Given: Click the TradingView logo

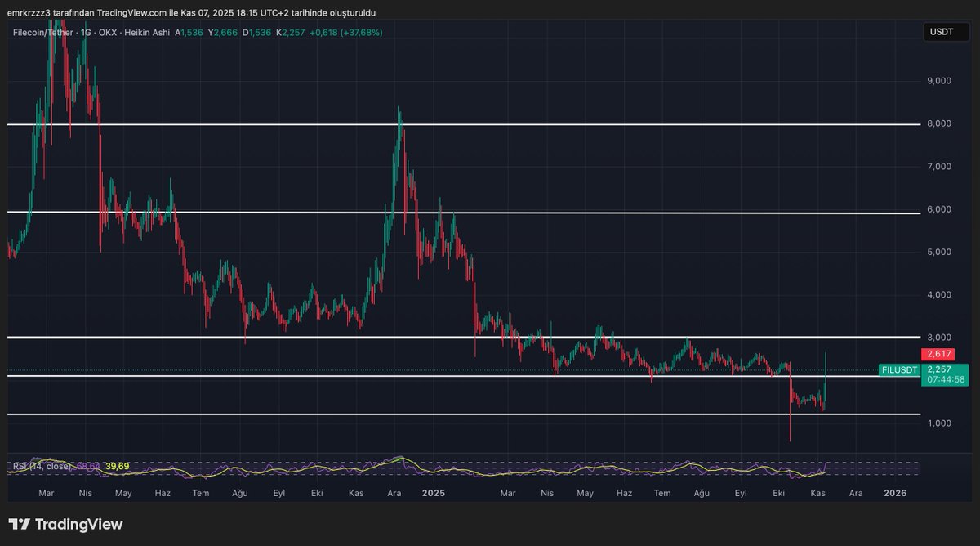Looking at the screenshot, I should 65,524.
